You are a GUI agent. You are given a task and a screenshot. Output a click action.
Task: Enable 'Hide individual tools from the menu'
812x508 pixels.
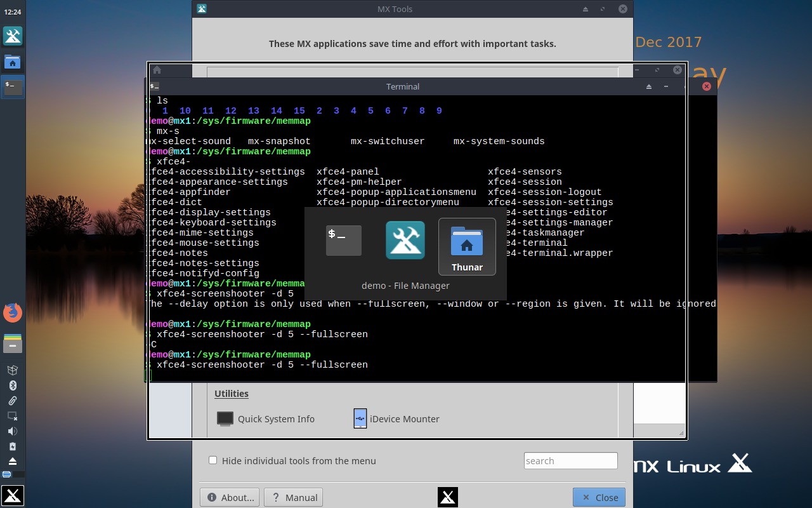213,460
